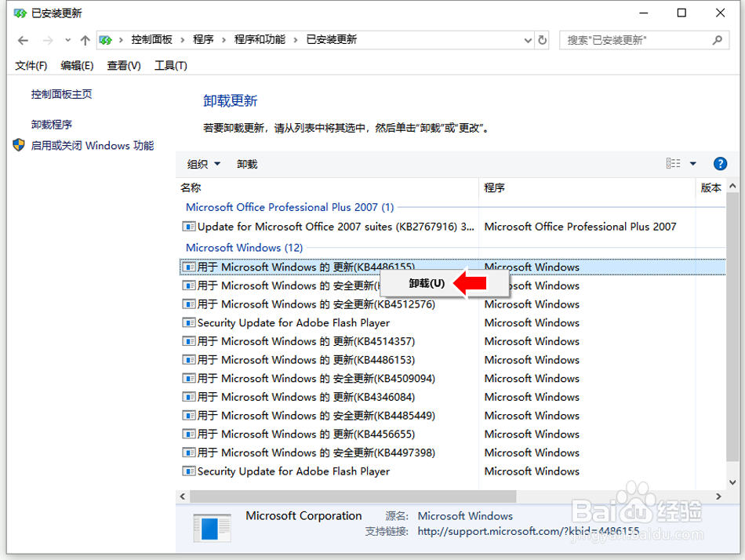Click the update icon beside KB4509094
The height and width of the screenshot is (560, 745).
coord(189,378)
